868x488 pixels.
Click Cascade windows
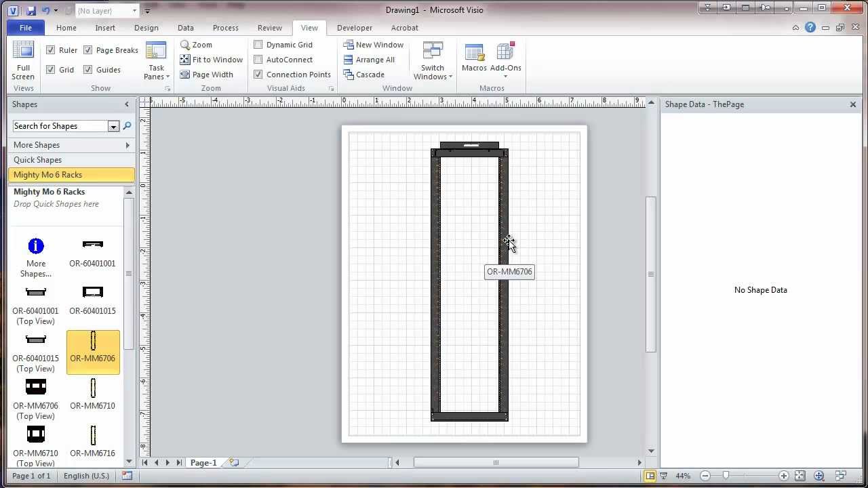click(364, 75)
